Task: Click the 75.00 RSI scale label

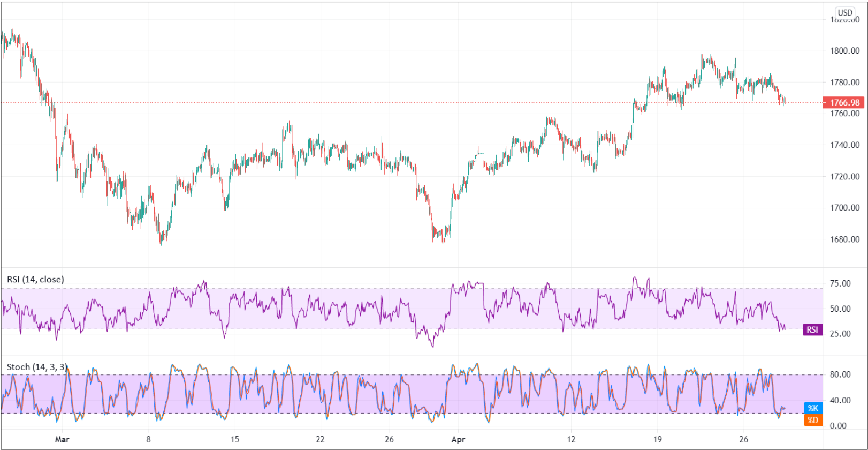Action: (x=840, y=284)
